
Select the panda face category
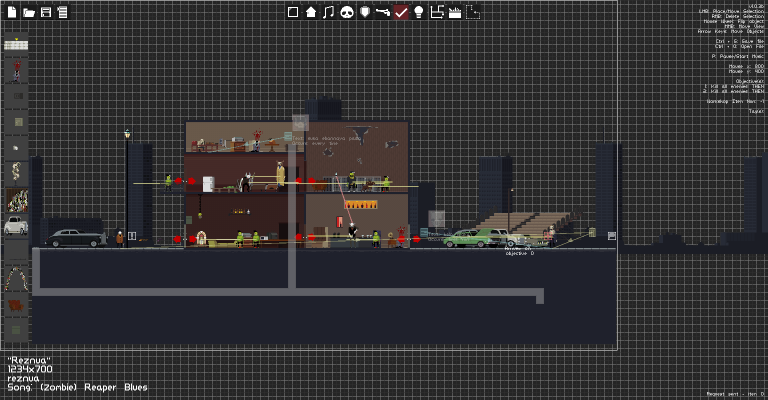pyautogui.click(x=347, y=12)
